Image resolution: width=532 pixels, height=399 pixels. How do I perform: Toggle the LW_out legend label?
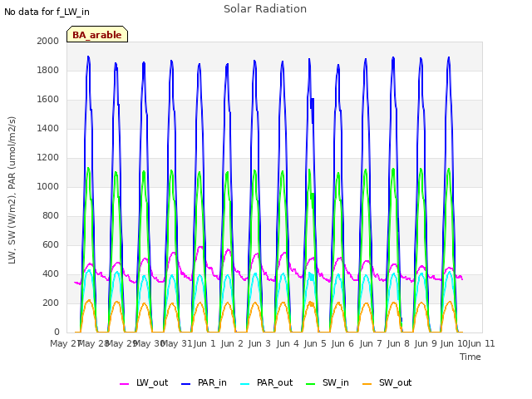point(152,382)
